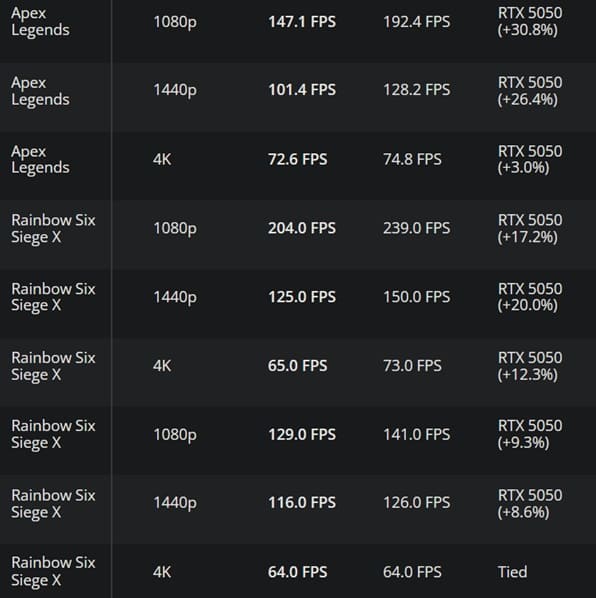Click the Apex Legends 1440p resolution cell

tap(175, 90)
